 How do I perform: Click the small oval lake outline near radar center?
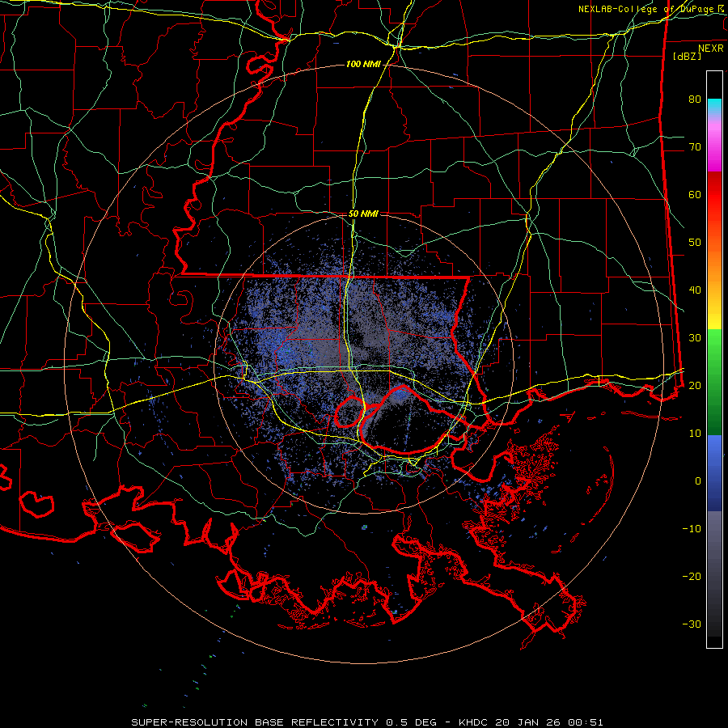point(349,412)
